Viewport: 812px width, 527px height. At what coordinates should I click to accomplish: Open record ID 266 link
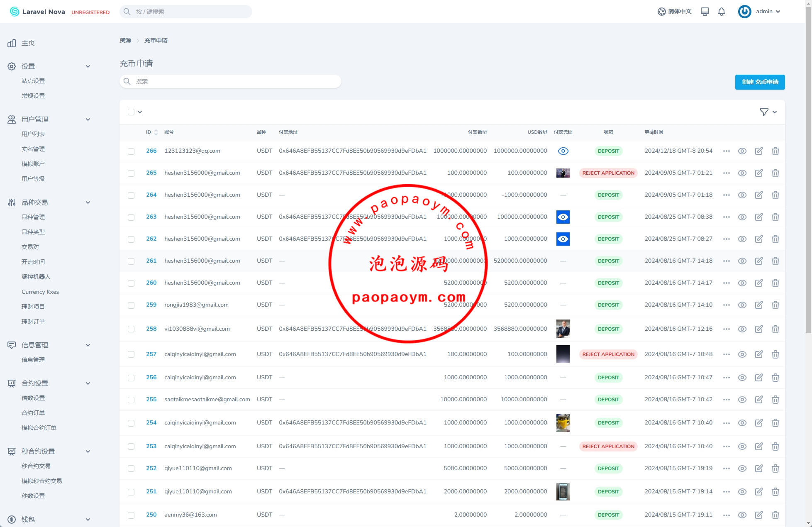point(151,151)
